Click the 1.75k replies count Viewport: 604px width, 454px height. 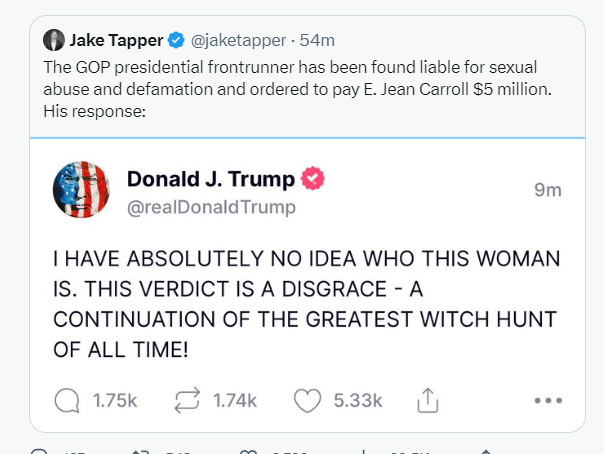[115, 400]
